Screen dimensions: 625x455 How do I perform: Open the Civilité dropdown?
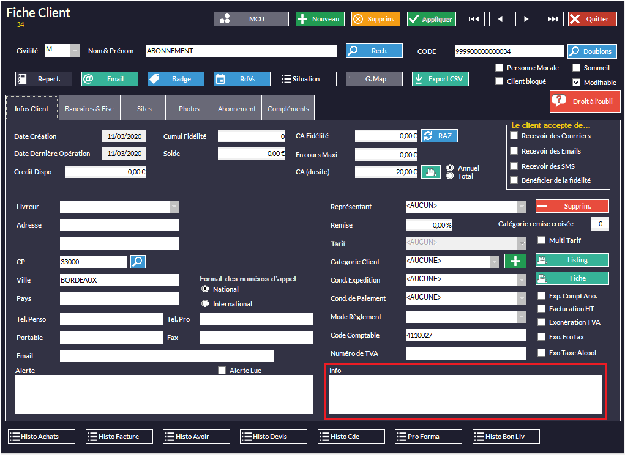coord(62,50)
